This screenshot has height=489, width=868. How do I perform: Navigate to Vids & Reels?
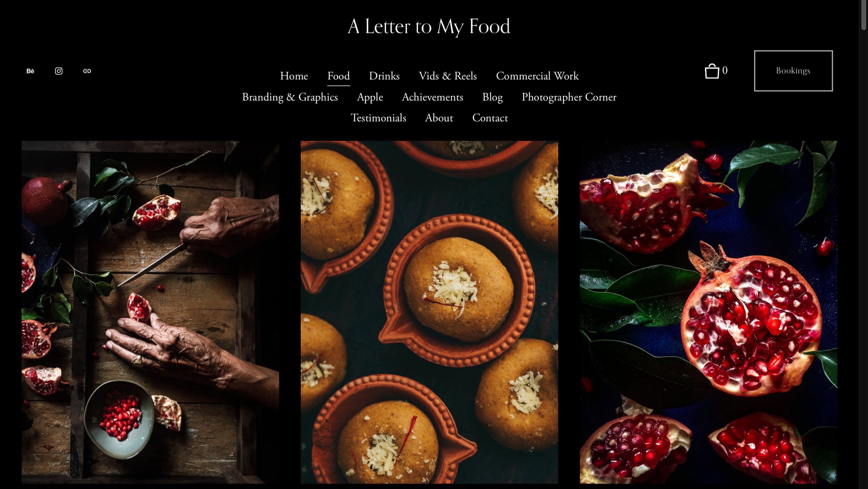tap(448, 76)
